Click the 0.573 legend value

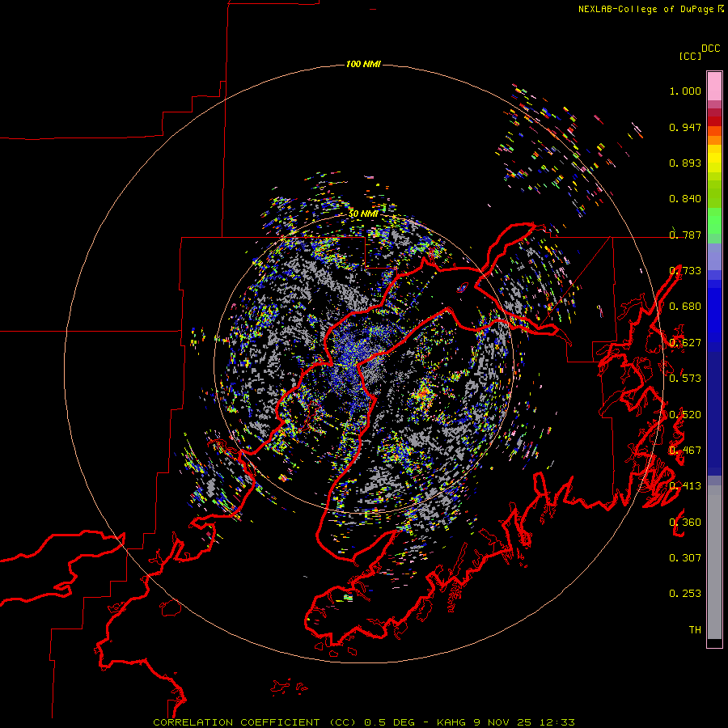pyautogui.click(x=685, y=379)
